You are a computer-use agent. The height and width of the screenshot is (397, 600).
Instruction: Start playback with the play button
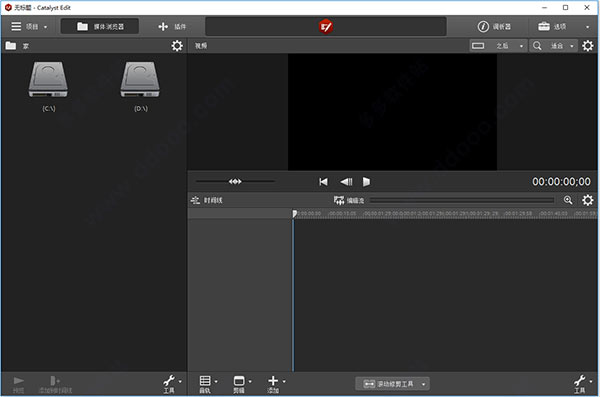pyautogui.click(x=366, y=181)
